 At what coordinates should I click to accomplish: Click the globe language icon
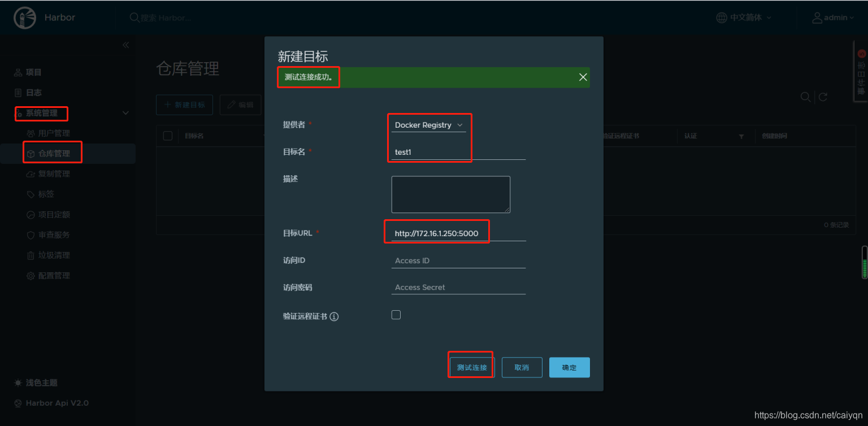tap(722, 18)
